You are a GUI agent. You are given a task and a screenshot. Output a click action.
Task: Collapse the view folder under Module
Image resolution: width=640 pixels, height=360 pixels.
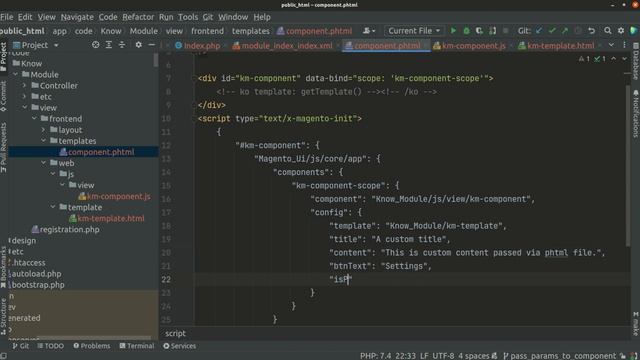coord(24,108)
